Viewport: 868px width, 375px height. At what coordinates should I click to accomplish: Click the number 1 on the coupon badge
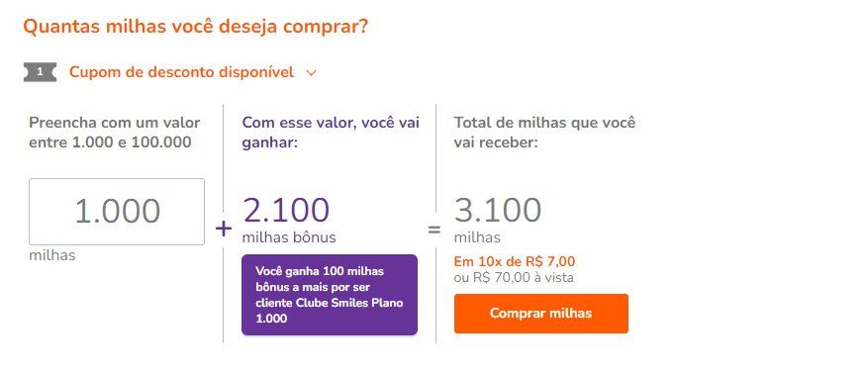point(40,72)
